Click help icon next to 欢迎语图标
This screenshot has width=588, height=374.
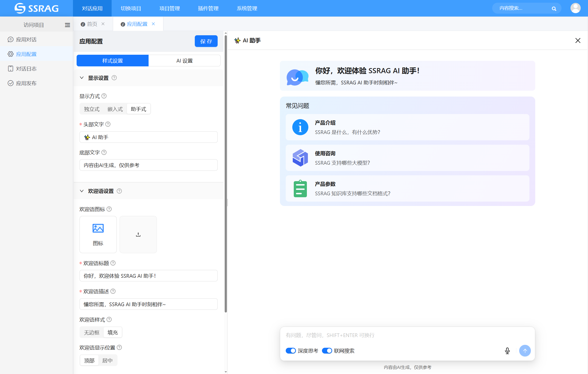[109, 209]
